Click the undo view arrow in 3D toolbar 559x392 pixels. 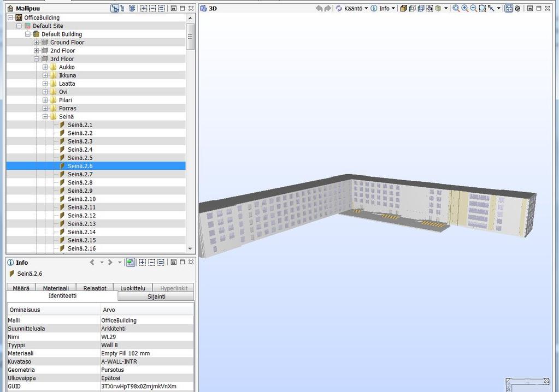coord(319,8)
